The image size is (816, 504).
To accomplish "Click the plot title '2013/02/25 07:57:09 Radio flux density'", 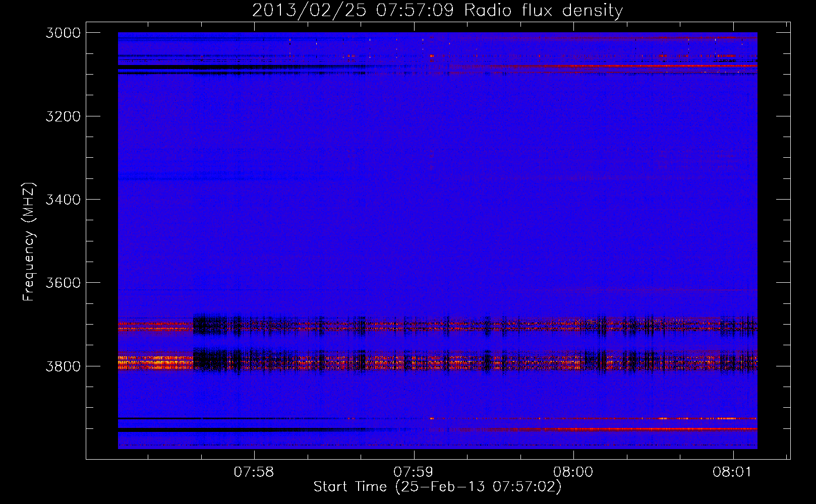I will [x=437, y=10].
